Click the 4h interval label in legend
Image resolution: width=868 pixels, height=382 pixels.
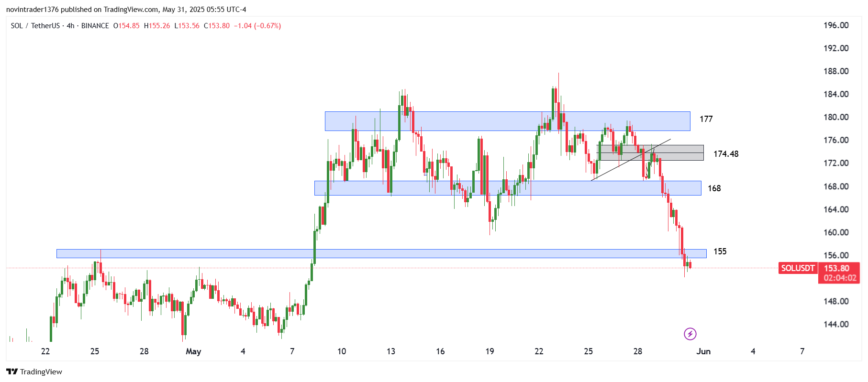point(70,26)
